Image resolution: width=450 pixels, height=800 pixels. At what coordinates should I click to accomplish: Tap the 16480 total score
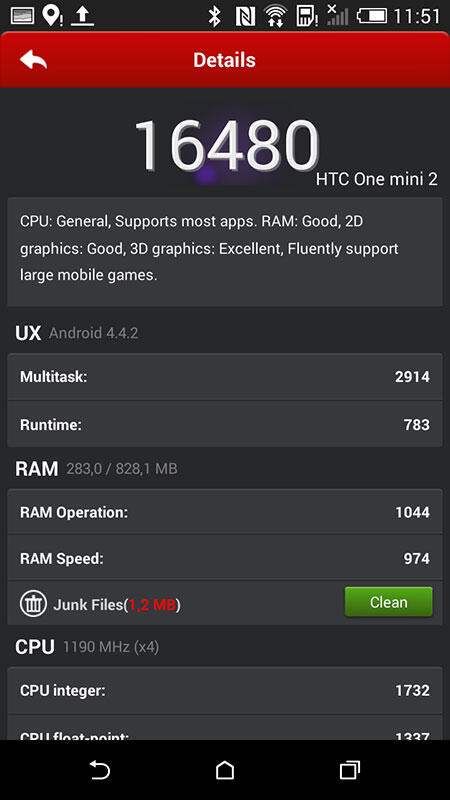coord(227,146)
